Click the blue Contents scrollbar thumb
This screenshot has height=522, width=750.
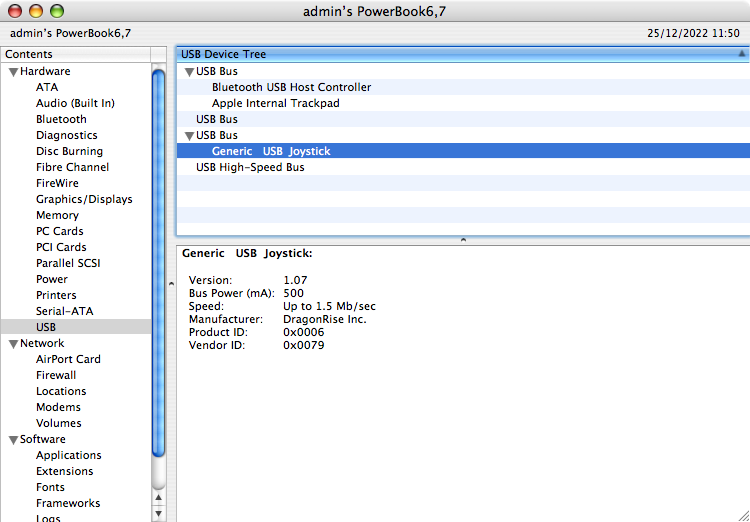[x=159, y=263]
